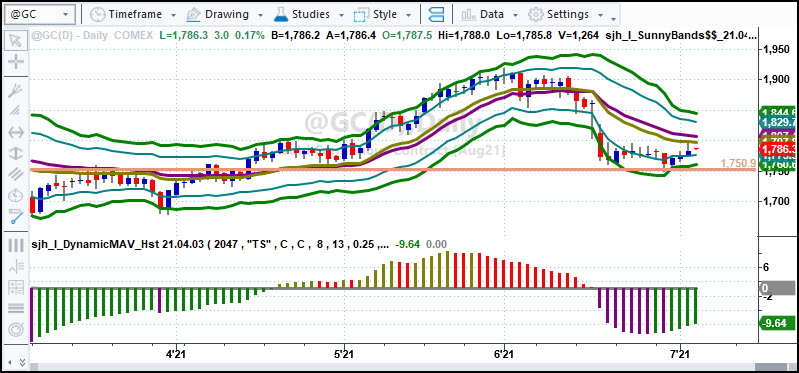Click the horizontal lines tool icon
The height and width of the screenshot is (373, 799).
(x=16, y=308)
